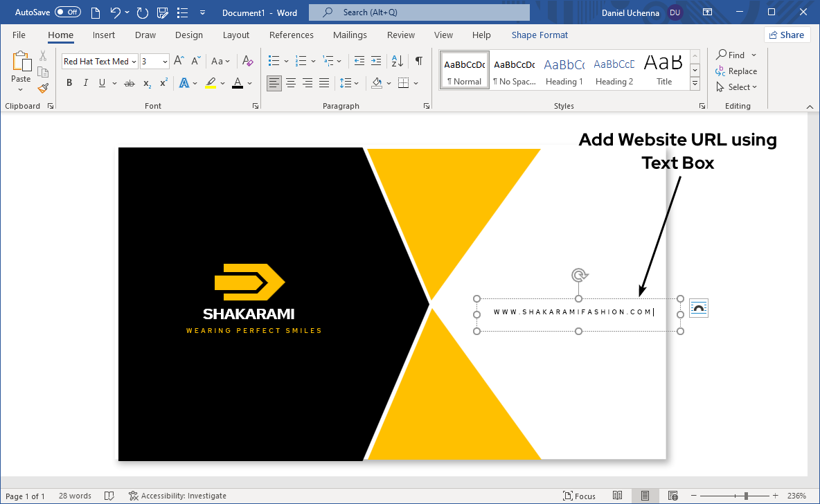Toggle Italic formatting
This screenshot has width=820, height=504.
click(x=86, y=83)
